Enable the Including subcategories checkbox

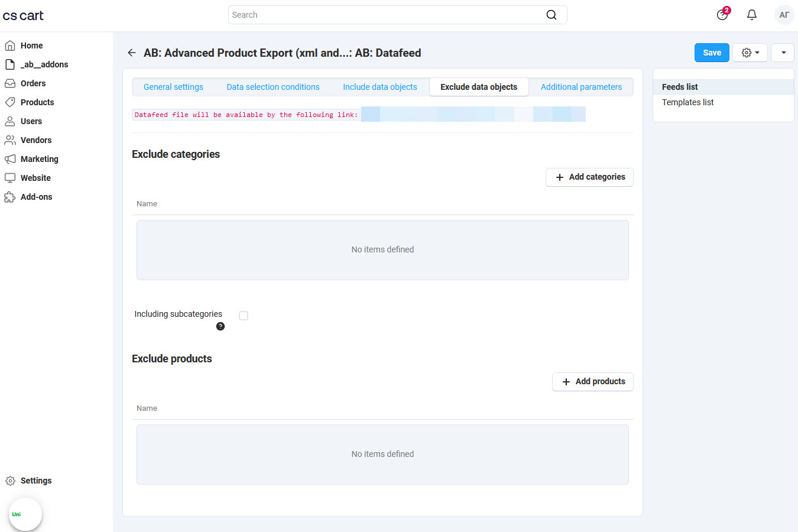pos(244,316)
